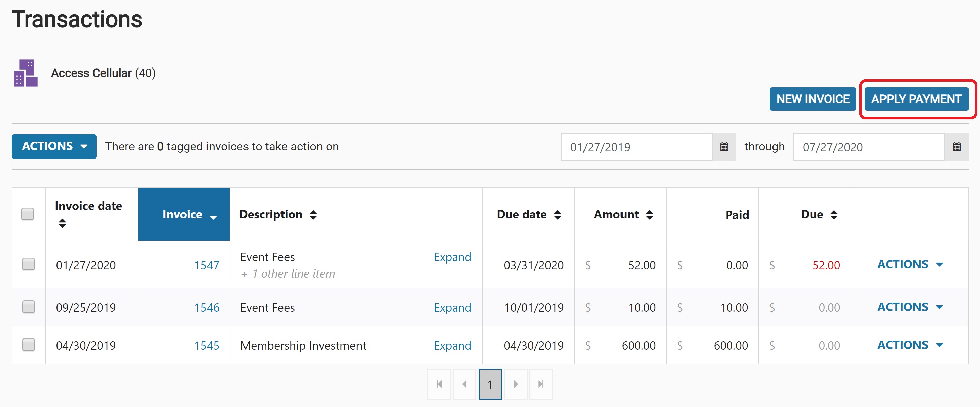
Task: Click the Access Cellular purple building icon
Action: 26,73
